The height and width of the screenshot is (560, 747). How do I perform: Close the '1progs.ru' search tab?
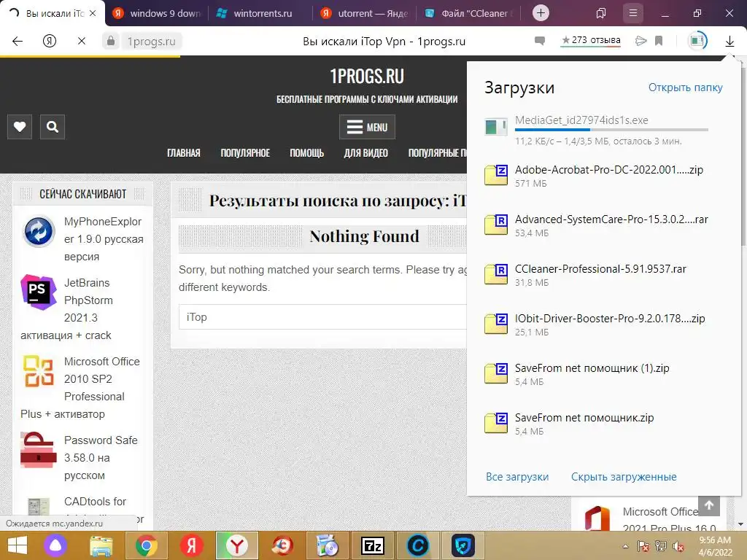pos(93,13)
